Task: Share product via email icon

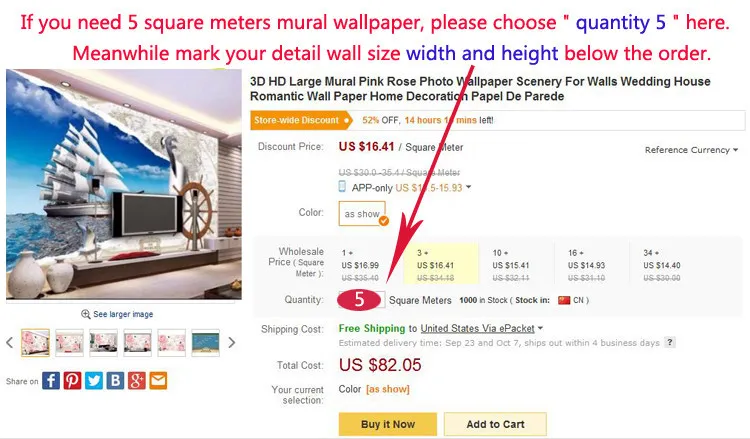Action: point(158,380)
